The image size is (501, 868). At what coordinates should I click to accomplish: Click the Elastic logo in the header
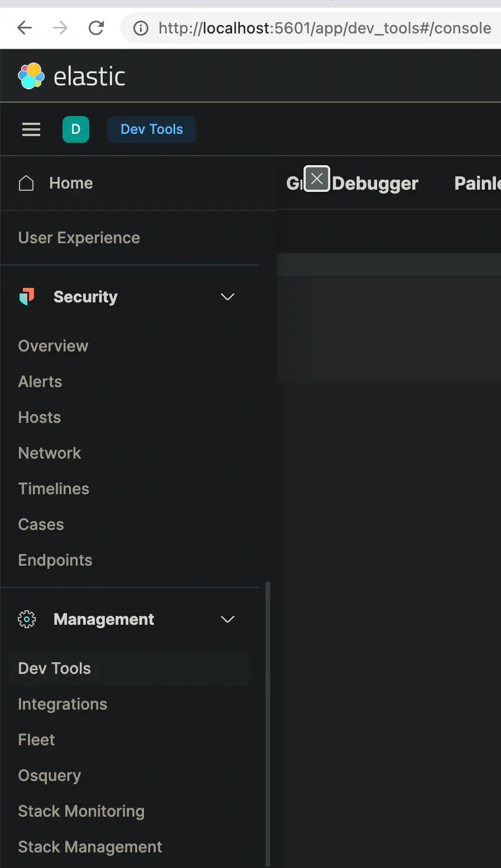(71, 75)
